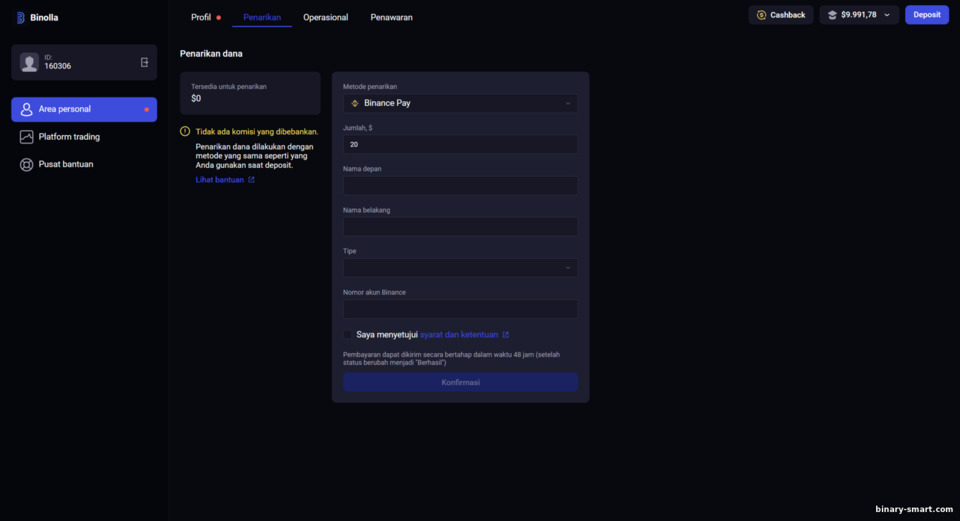Click the Penarikan dana heading
The height and width of the screenshot is (521, 960).
pyautogui.click(x=211, y=54)
